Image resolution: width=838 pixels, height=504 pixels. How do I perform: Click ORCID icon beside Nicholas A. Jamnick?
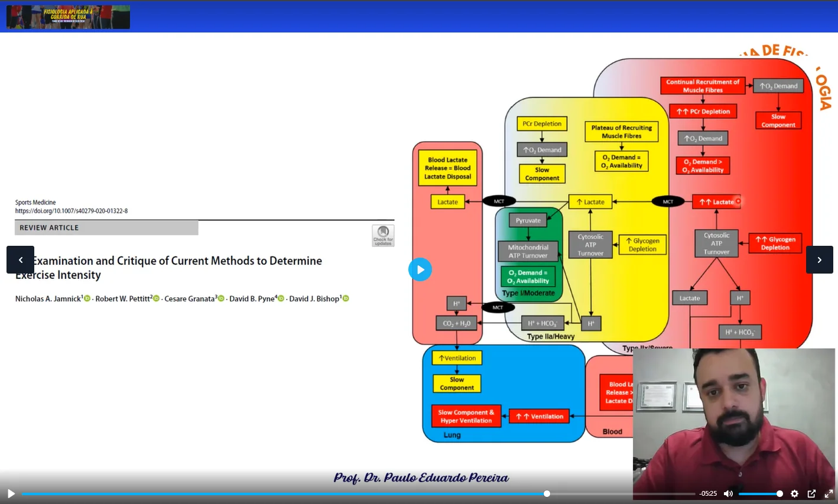pyautogui.click(x=87, y=298)
